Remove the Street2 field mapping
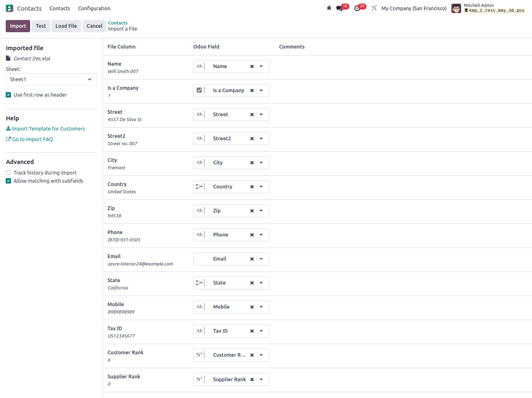The height and width of the screenshot is (398, 532). pyautogui.click(x=252, y=139)
